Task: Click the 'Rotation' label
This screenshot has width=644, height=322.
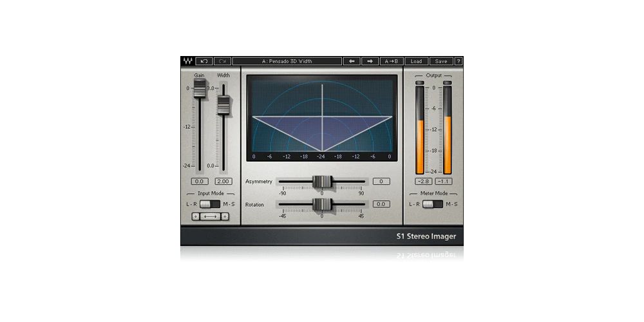Action: click(x=254, y=204)
